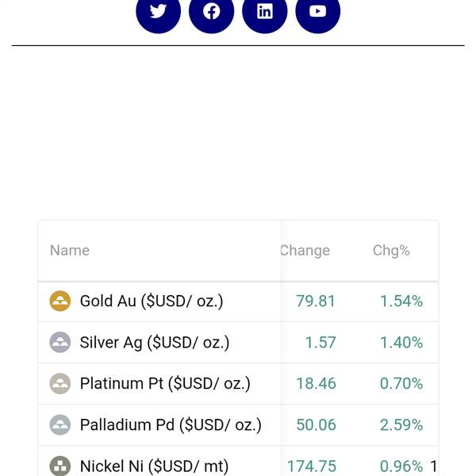The image size is (476, 476).
Task: Open Nickel Ni ($USD/ mt) row
Action: [x=154, y=466]
